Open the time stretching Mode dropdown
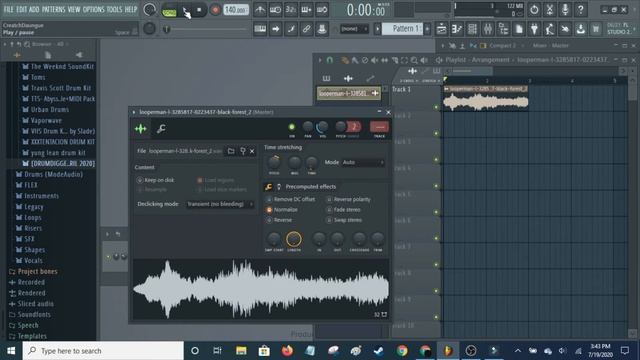 click(x=363, y=162)
